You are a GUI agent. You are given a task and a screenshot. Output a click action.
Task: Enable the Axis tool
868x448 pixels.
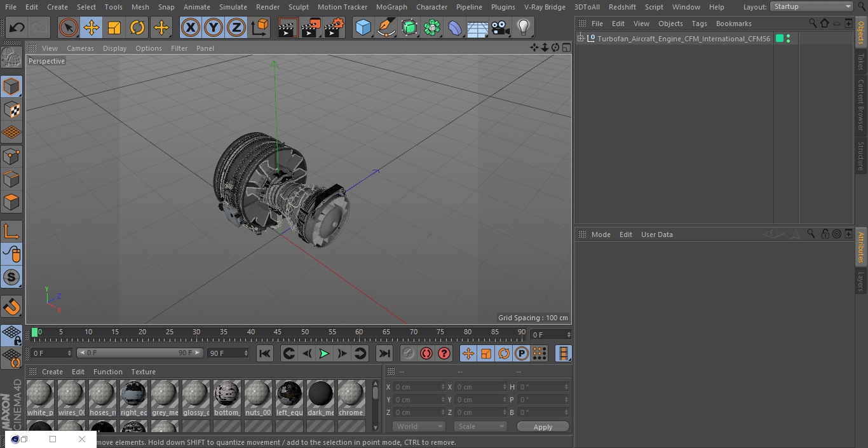pyautogui.click(x=11, y=231)
